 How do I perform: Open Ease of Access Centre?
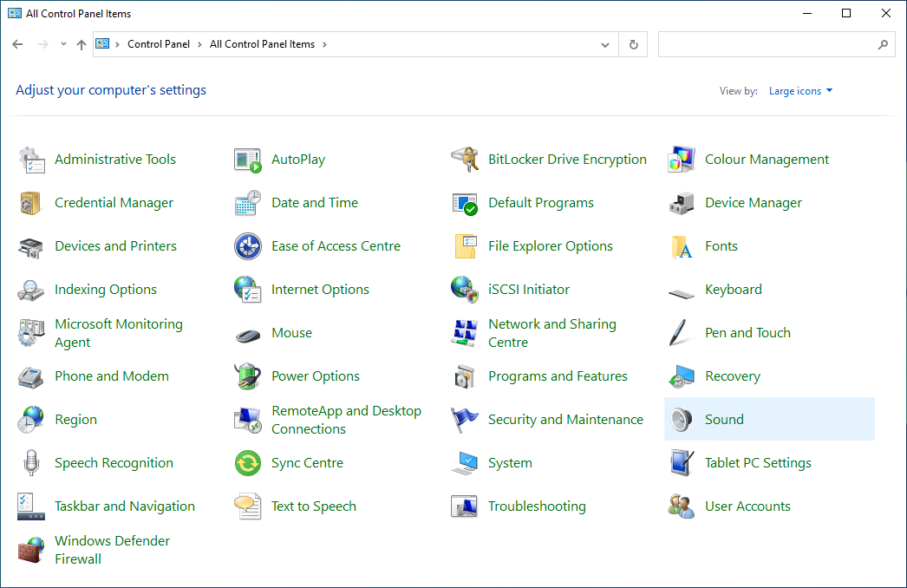pyautogui.click(x=336, y=245)
